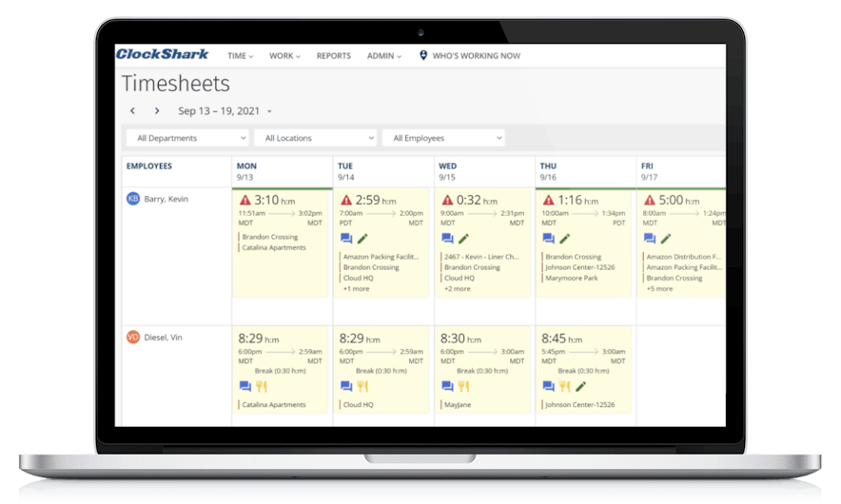The height and width of the screenshot is (504, 841).
Task: Click 'MayJane' job in Vin's Wednesday entry
Action: coord(458,405)
